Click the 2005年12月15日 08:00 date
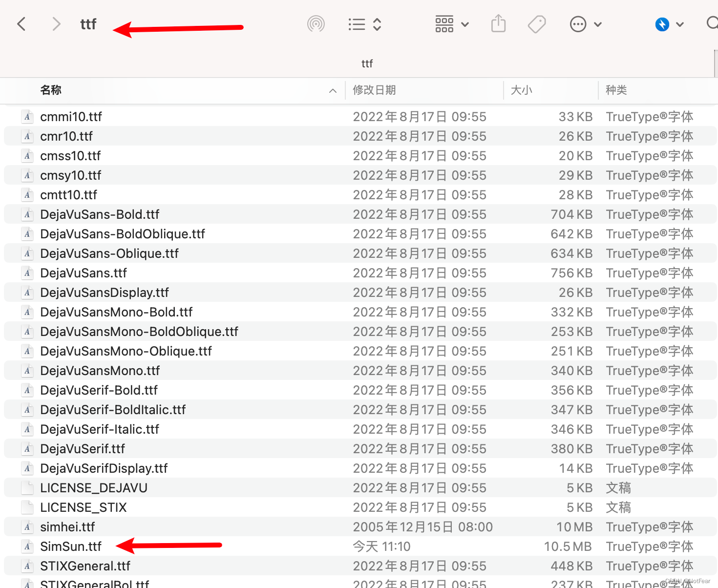The height and width of the screenshot is (588, 718). [423, 527]
